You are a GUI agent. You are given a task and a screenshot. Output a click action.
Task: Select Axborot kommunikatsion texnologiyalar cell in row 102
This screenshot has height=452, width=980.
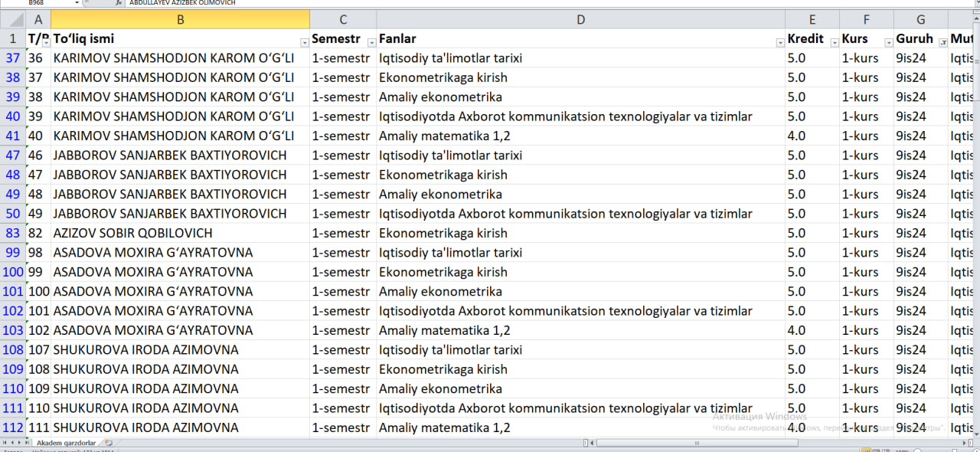(x=580, y=311)
